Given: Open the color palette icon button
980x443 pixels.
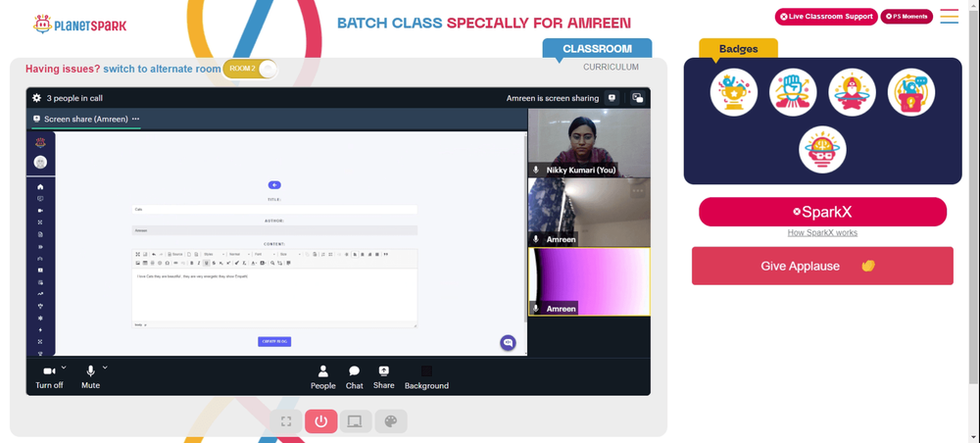Looking at the screenshot, I should pyautogui.click(x=391, y=421).
